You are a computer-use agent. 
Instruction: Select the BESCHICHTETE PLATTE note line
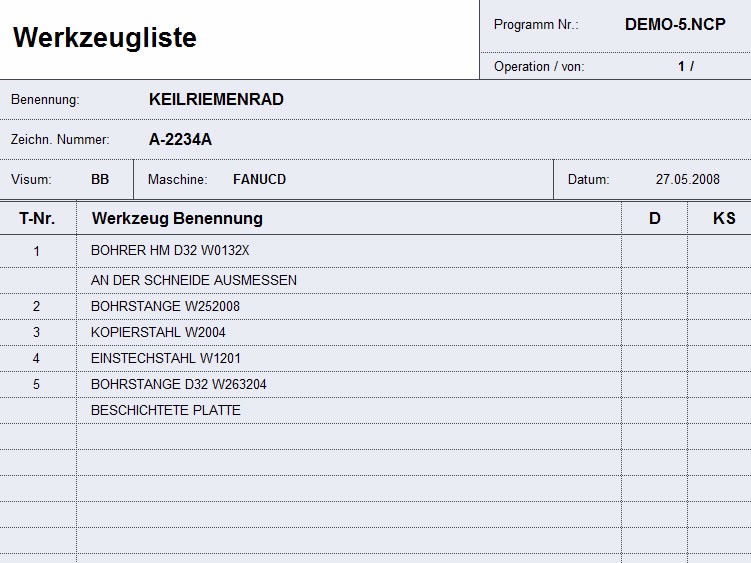point(166,410)
